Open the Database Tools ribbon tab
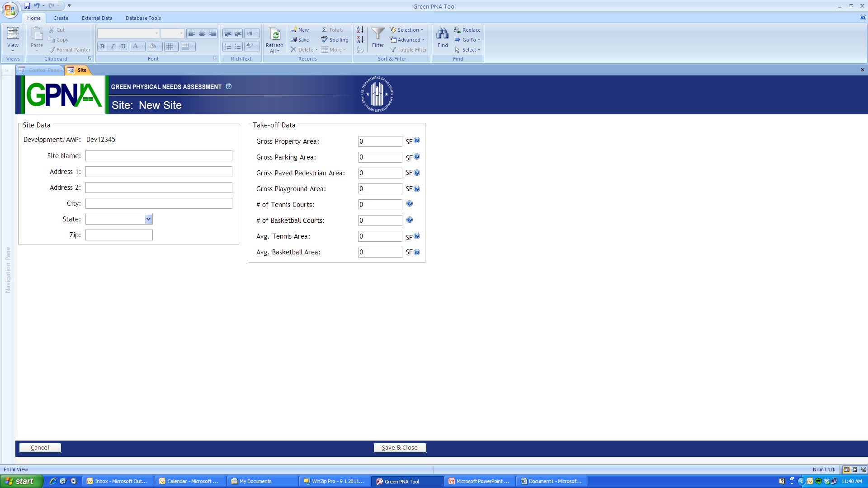This screenshot has height=488, width=868. [x=143, y=18]
